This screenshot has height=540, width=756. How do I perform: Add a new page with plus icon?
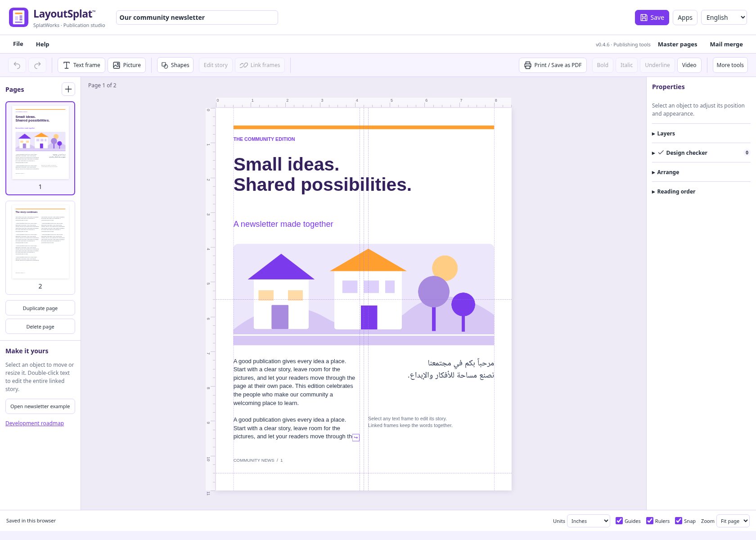(x=68, y=89)
